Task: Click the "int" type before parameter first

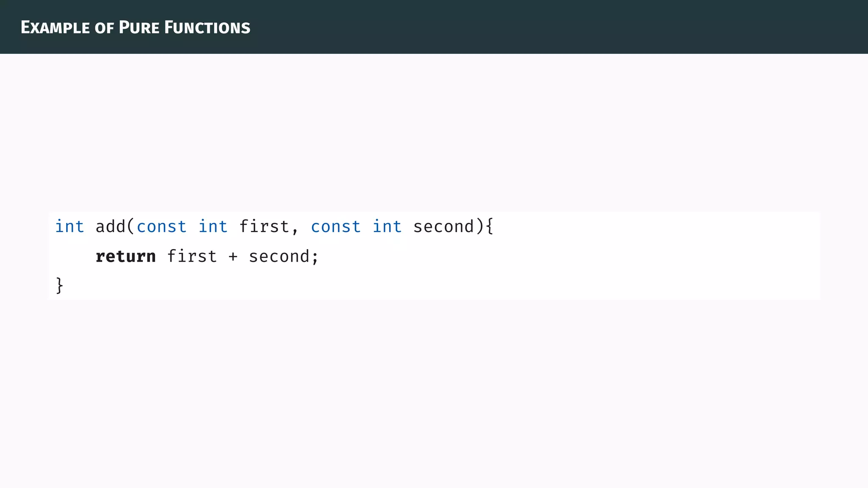Action: tap(213, 227)
